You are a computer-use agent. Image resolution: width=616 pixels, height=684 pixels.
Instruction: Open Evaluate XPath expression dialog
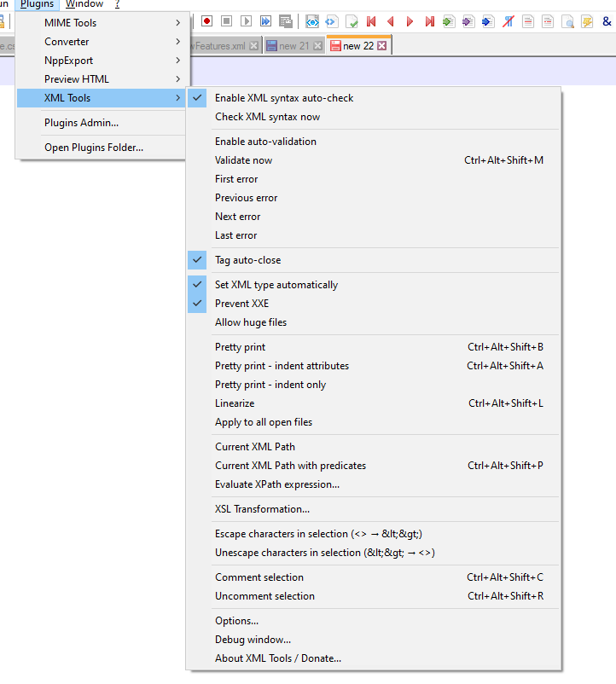373,484
